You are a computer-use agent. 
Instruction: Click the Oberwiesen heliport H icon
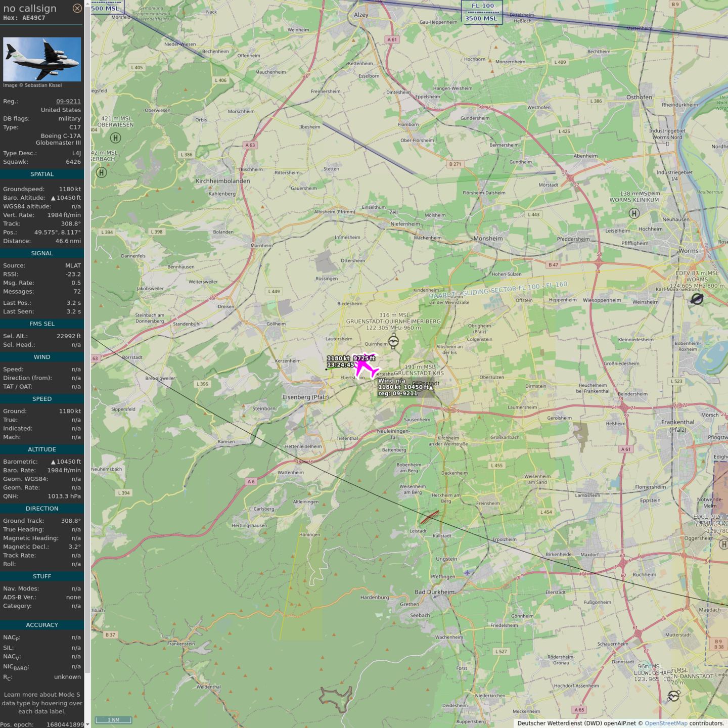115,138
